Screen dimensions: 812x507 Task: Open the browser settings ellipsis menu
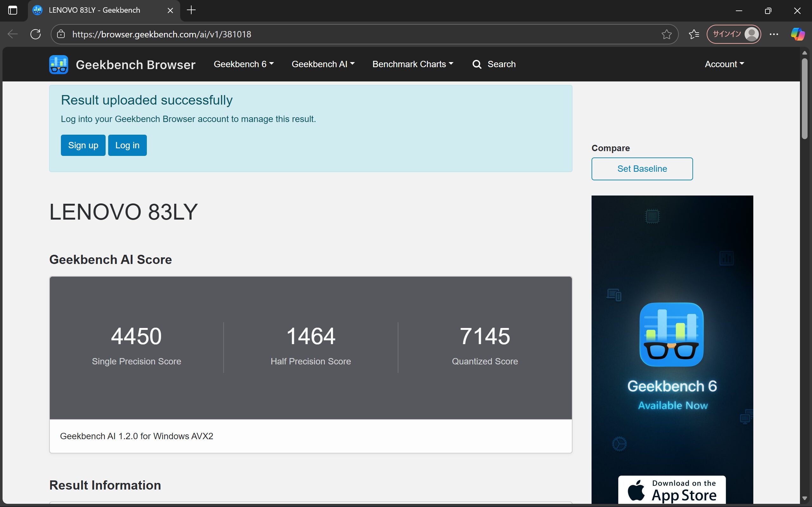pyautogui.click(x=774, y=34)
